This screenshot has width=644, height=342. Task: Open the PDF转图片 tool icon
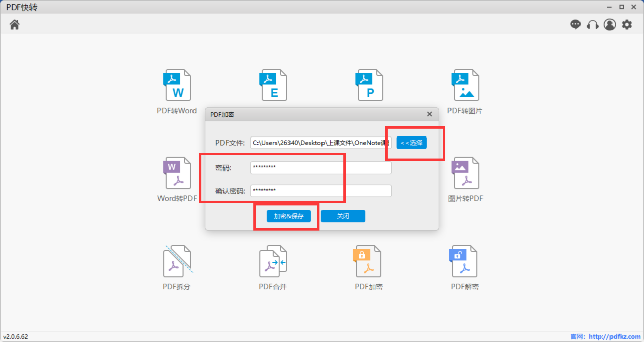click(x=465, y=85)
